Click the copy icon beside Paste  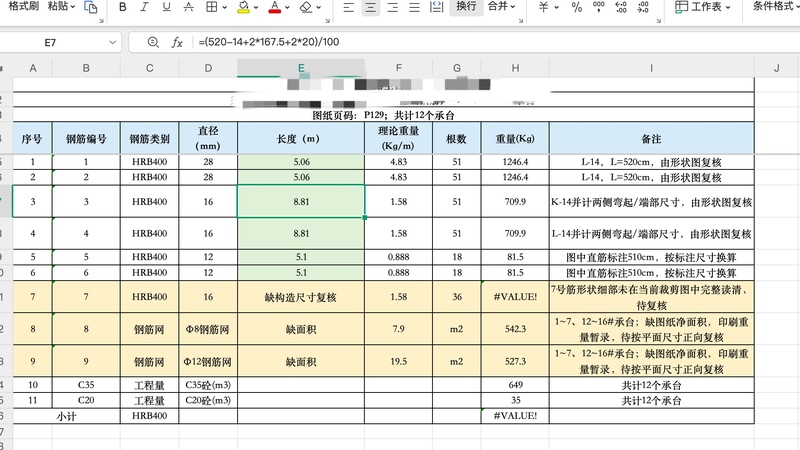point(91,7)
